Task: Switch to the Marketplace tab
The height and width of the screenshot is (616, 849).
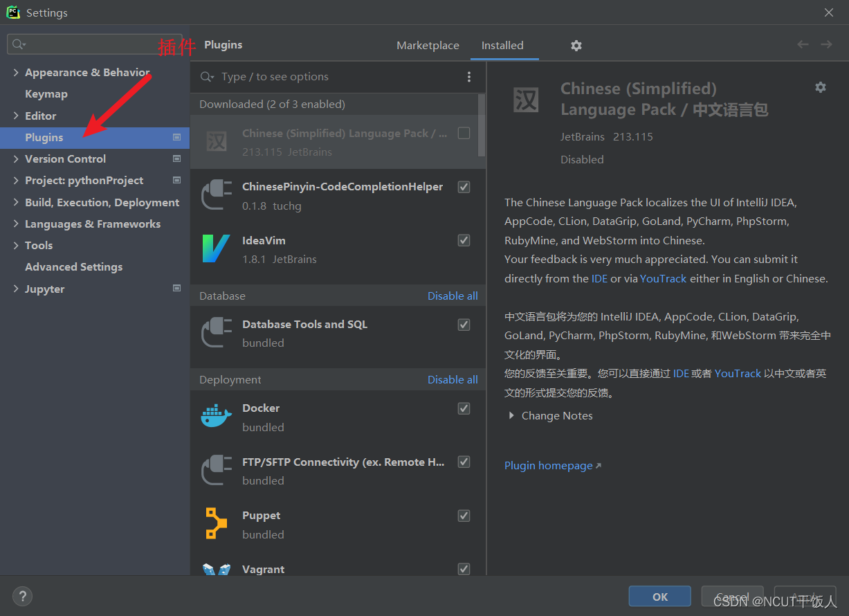Action: (428, 45)
